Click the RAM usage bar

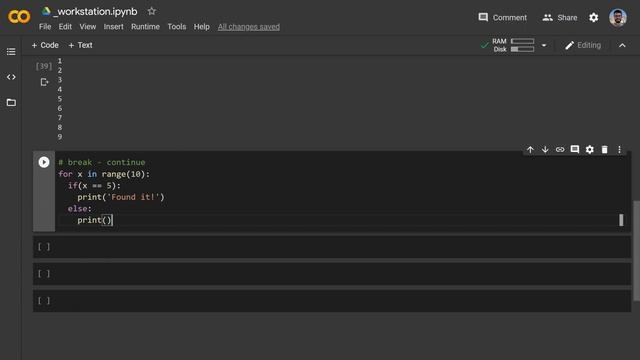(x=522, y=41)
